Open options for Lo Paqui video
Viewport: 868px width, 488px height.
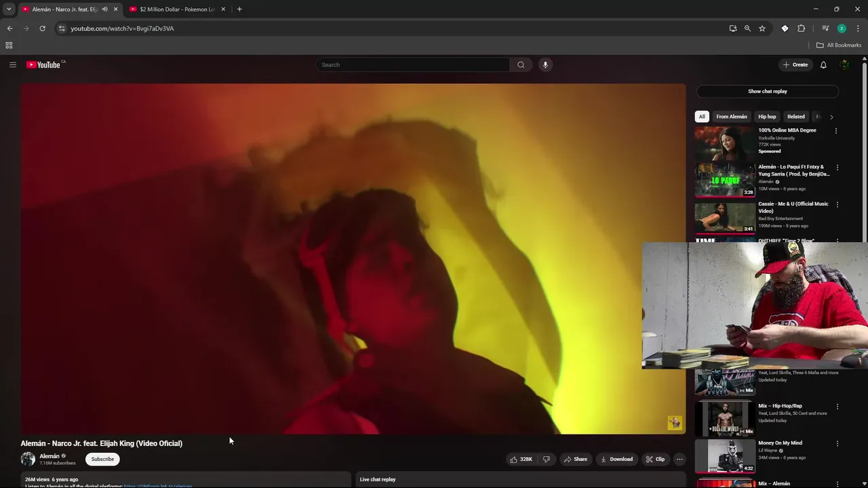[837, 167]
